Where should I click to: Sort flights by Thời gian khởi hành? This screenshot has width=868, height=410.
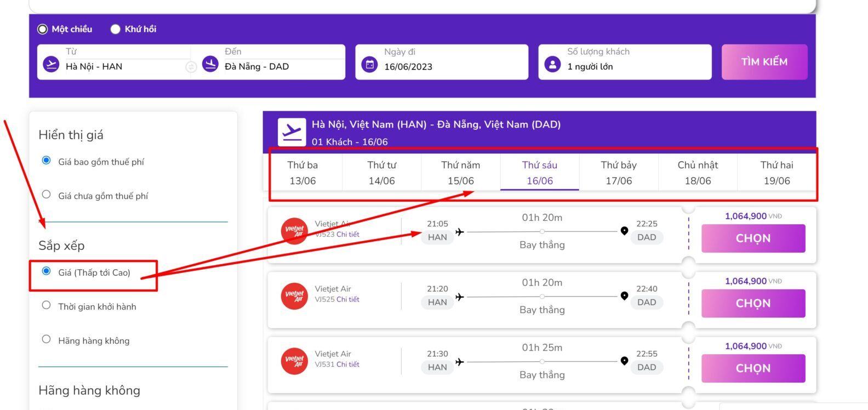[47, 305]
